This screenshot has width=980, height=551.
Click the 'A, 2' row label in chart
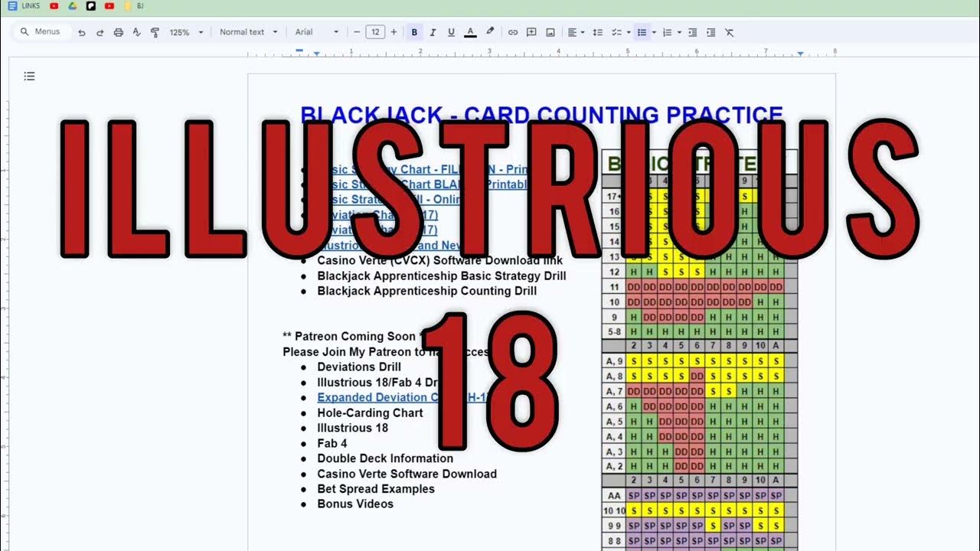tap(613, 466)
